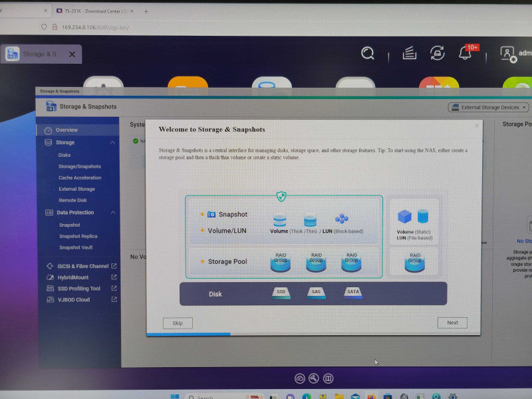Open Snapshot Replica sidebar entry
Image resolution: width=532 pixels, height=399 pixels.
(78, 236)
